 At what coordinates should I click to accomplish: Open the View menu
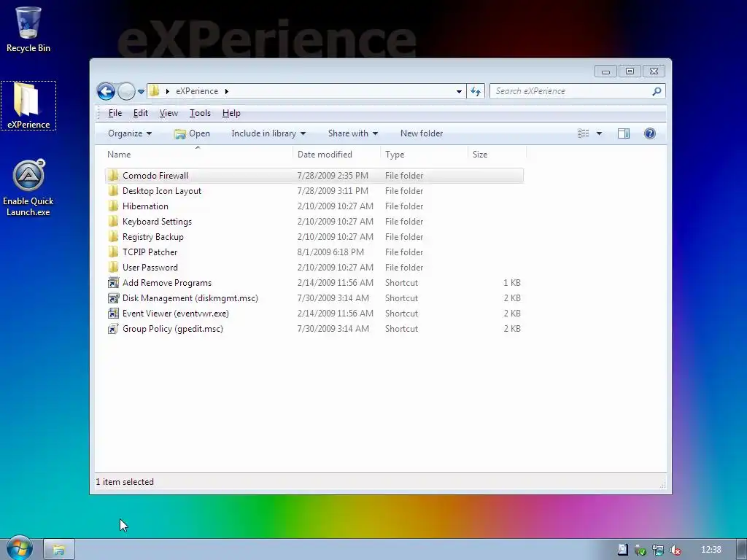[x=169, y=113]
